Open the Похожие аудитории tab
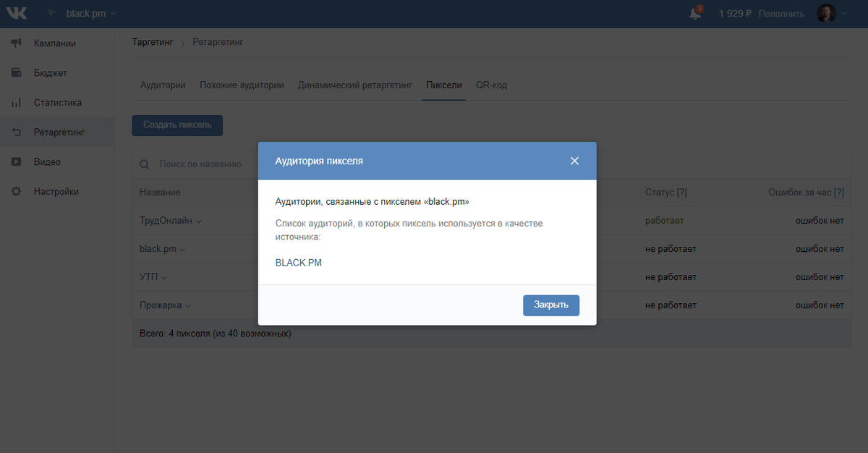The width and height of the screenshot is (868, 453). click(242, 85)
